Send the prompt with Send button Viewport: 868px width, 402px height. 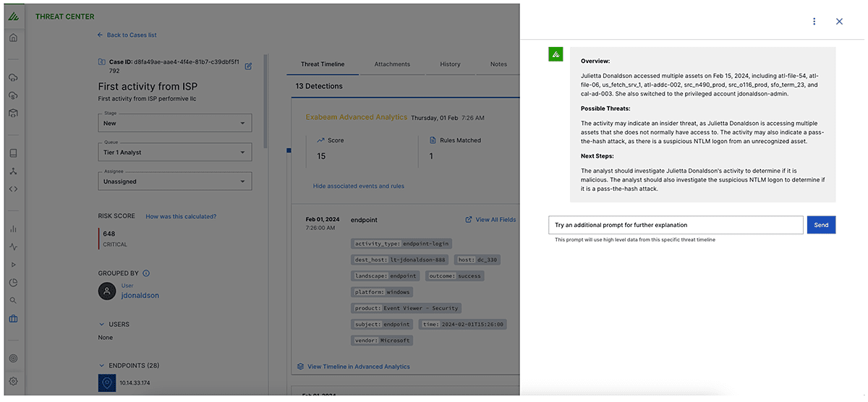(x=821, y=225)
